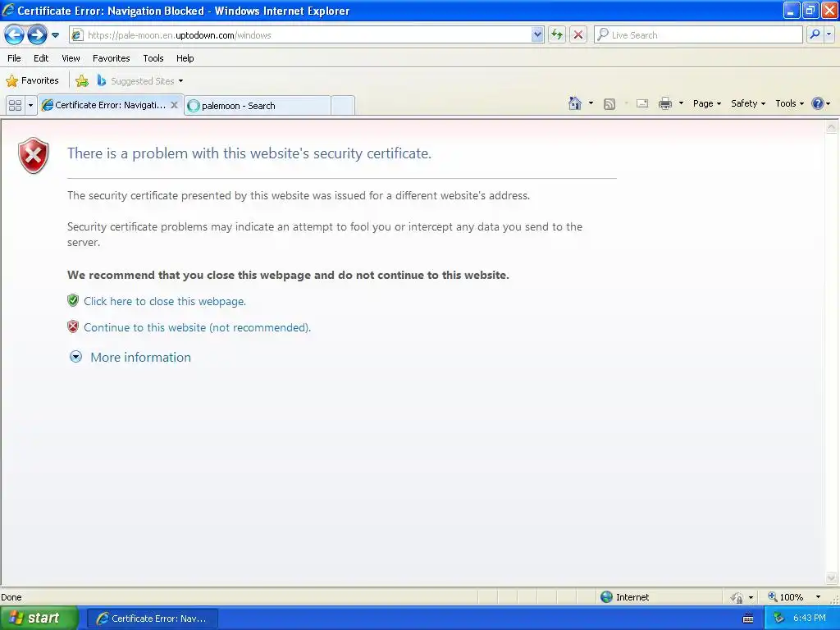
Task: Click 'Continue to this website (not recommended)'
Action: (197, 327)
